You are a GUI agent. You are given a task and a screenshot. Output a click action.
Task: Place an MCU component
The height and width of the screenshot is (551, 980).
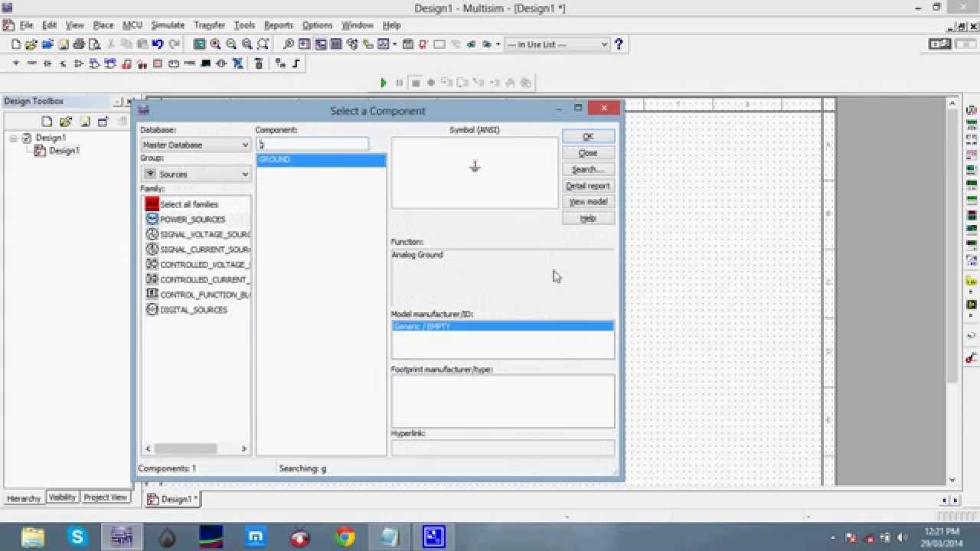(259, 64)
